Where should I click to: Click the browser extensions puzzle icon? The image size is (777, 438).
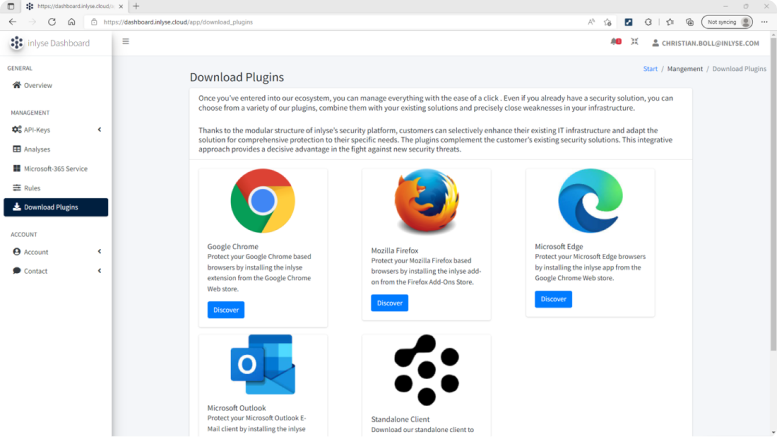[x=648, y=22]
